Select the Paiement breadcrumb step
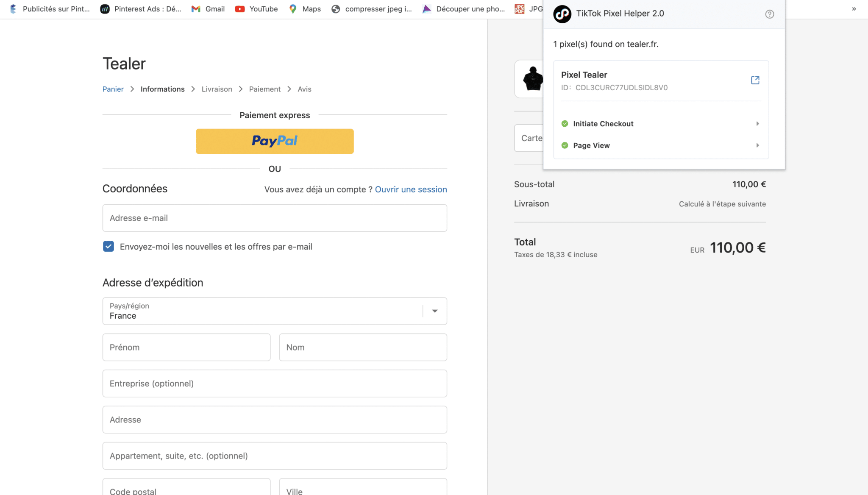 click(x=264, y=89)
